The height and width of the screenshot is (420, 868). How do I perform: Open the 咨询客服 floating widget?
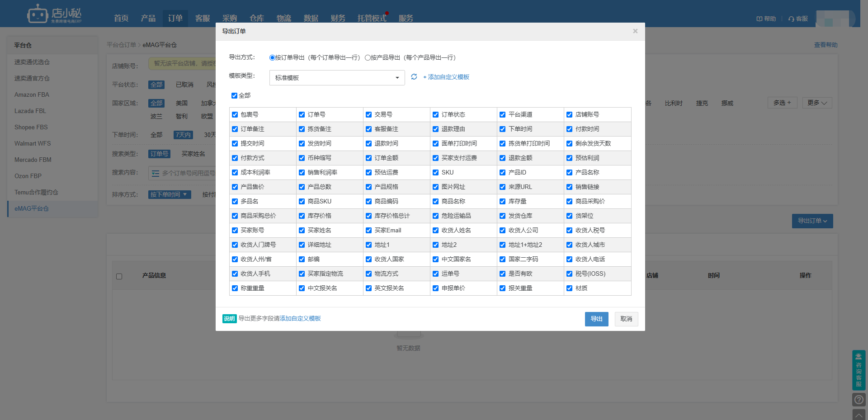point(859,370)
